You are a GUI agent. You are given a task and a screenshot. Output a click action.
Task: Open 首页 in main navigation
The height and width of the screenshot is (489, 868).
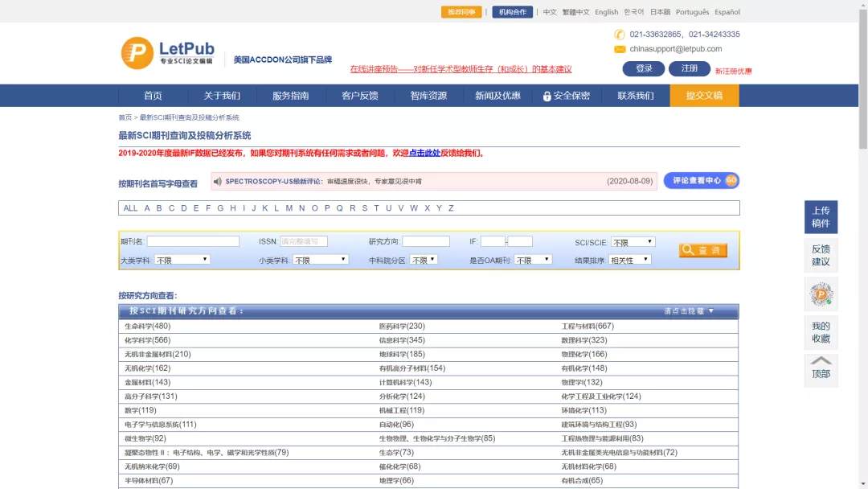tap(153, 96)
